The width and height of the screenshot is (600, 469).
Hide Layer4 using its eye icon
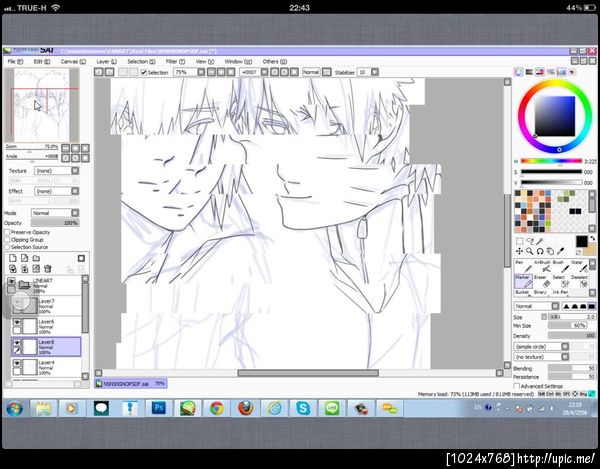pyautogui.click(x=17, y=363)
